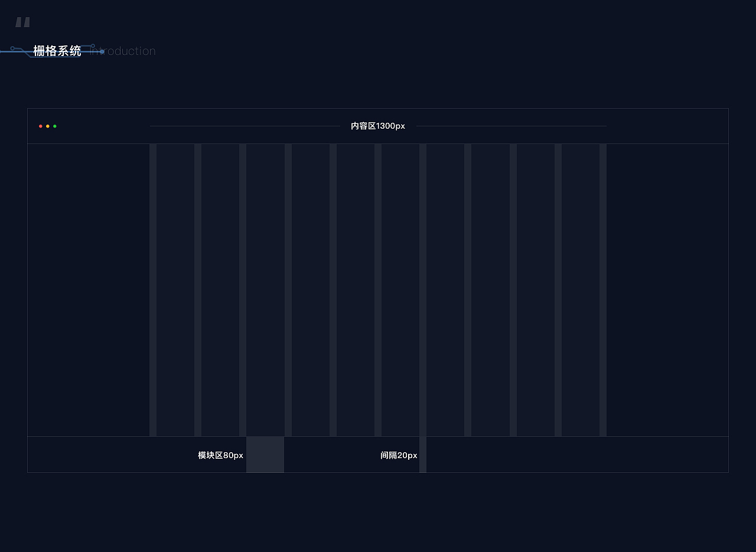The height and width of the screenshot is (552, 756).
Task: Click the Introduction subtitle text
Action: point(123,51)
